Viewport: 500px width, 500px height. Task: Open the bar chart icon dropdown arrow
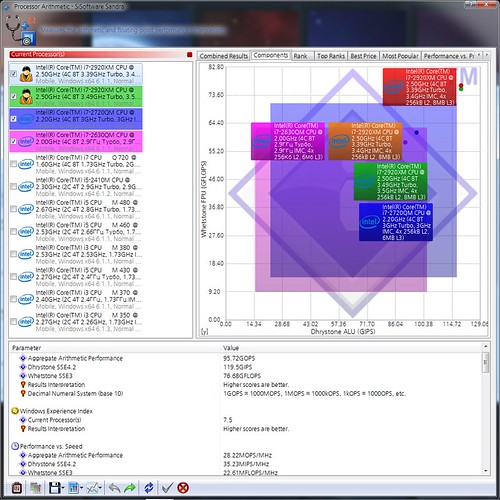[x=82, y=489]
